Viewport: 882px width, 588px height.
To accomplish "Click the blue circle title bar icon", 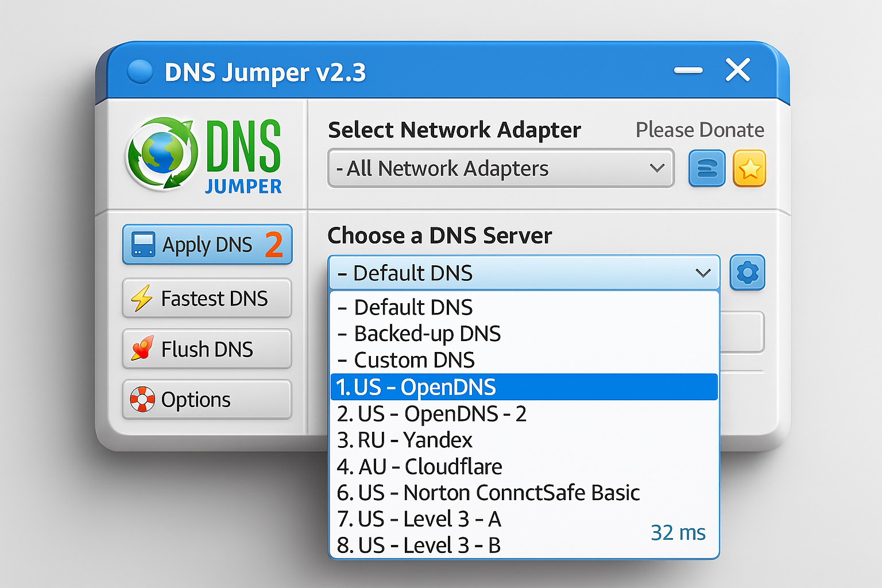I will click(140, 72).
